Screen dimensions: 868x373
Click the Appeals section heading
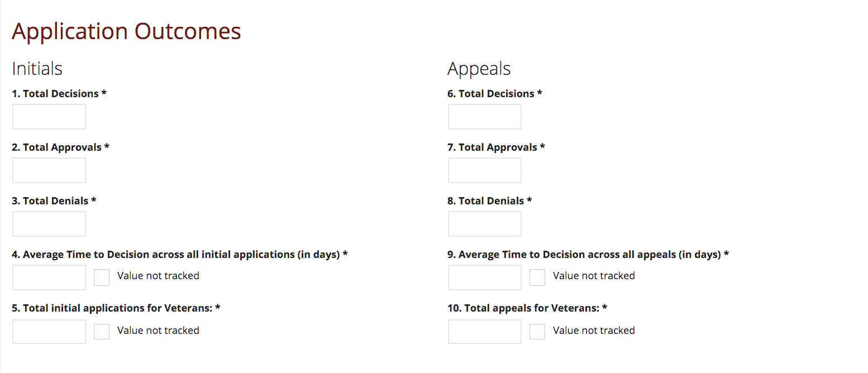tap(479, 69)
